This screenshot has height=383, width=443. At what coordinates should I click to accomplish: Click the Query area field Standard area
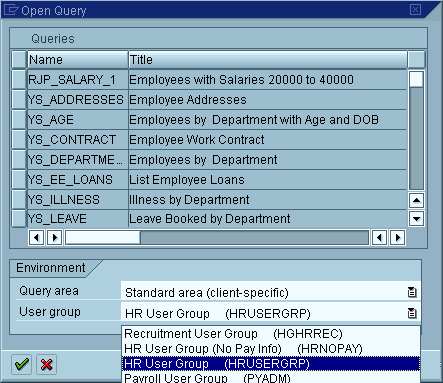coord(271,292)
